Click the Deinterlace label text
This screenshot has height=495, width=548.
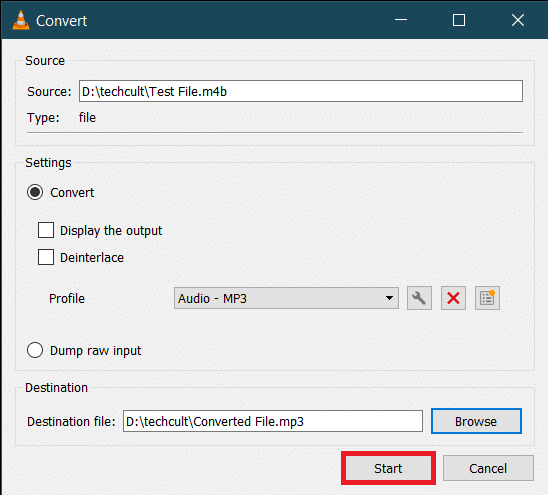click(x=92, y=258)
